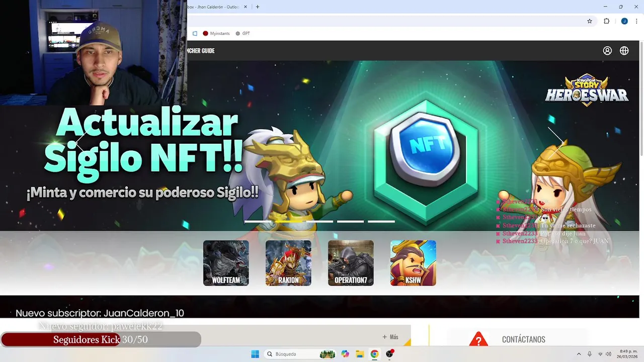This screenshot has height=362, width=644.
Task: Open the Launcher Guide menu item
Action: pos(201,51)
